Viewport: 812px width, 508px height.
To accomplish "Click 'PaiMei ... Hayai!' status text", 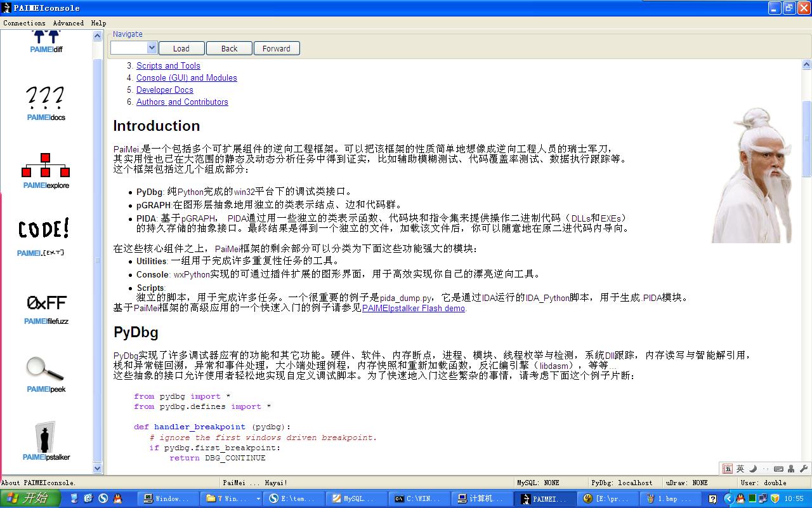I will tap(255, 483).
